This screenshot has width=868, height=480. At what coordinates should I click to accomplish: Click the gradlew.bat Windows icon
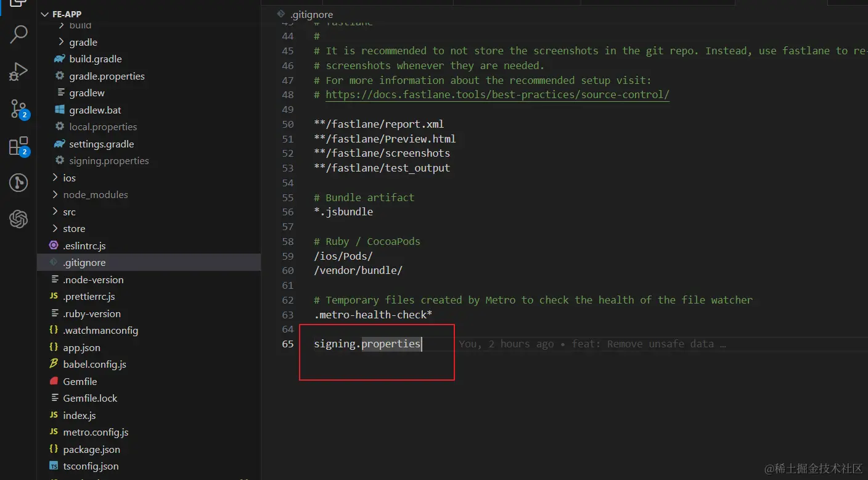(60, 110)
